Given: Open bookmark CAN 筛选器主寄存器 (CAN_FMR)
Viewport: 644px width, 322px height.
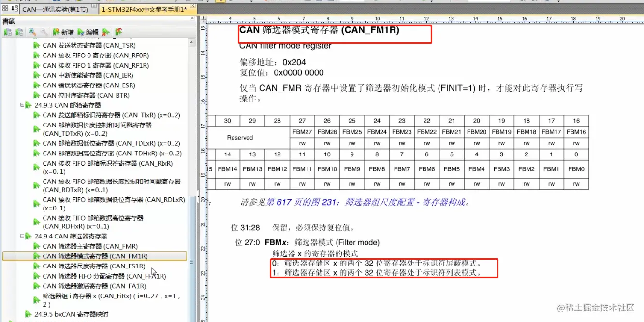Looking at the screenshot, I should pyautogui.click(x=90, y=246).
